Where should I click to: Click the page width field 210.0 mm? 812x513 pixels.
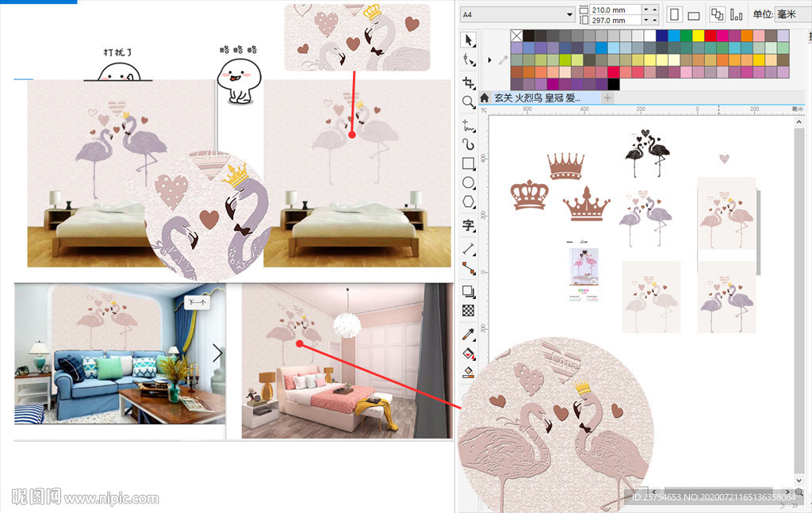[x=615, y=10]
